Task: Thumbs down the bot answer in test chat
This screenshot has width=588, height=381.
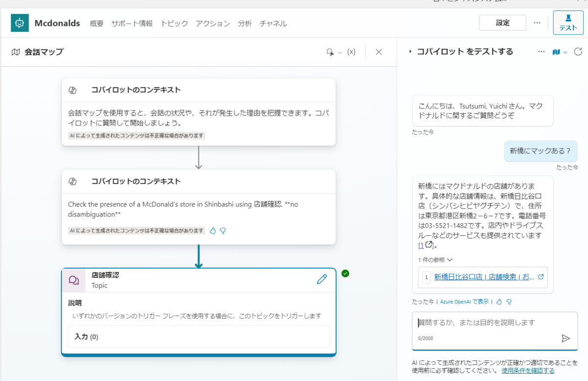Action: click(x=509, y=302)
